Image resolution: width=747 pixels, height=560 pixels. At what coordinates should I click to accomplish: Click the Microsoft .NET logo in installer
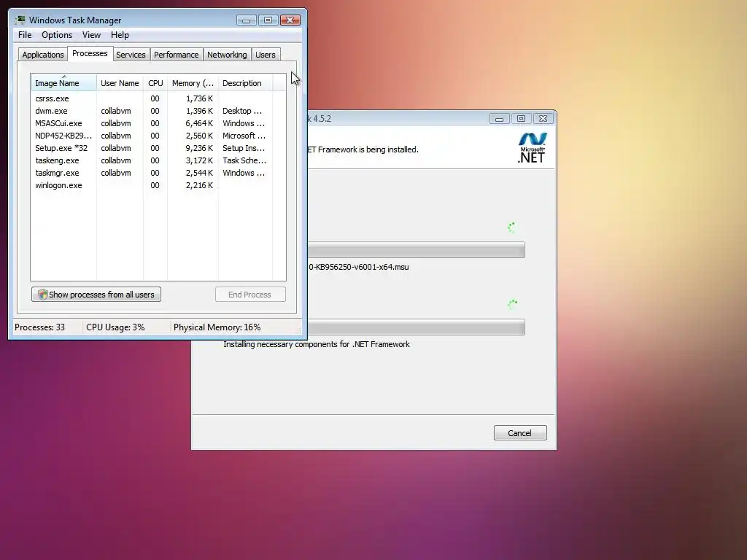[532, 147]
